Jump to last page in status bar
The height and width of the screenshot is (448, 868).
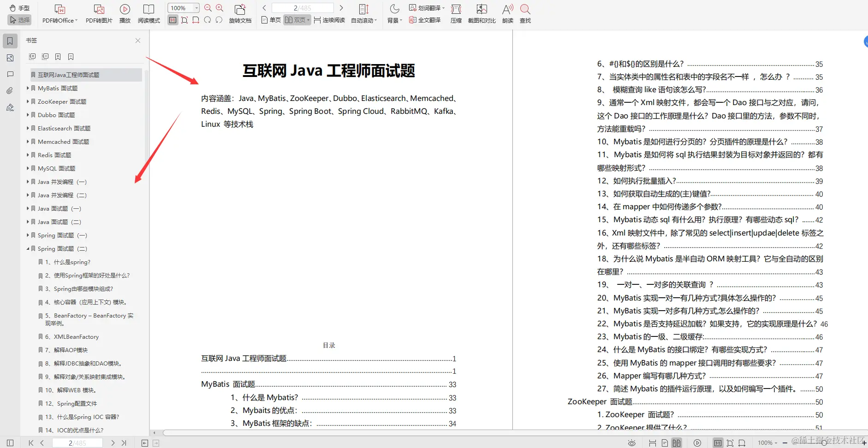124,443
